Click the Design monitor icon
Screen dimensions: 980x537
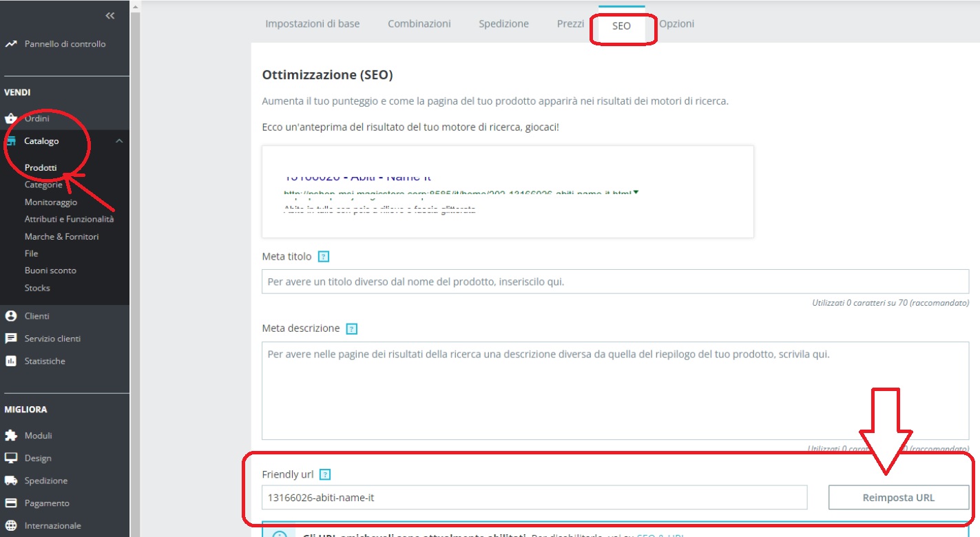click(10, 458)
